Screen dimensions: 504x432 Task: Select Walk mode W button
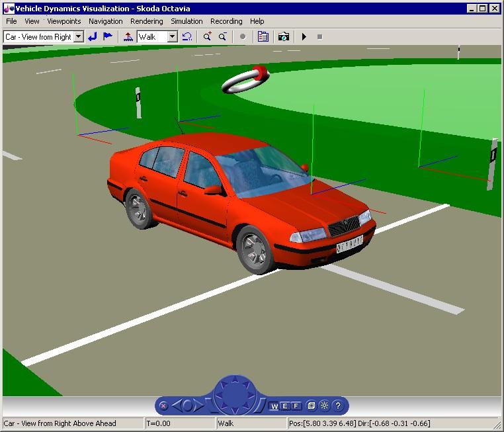274,406
